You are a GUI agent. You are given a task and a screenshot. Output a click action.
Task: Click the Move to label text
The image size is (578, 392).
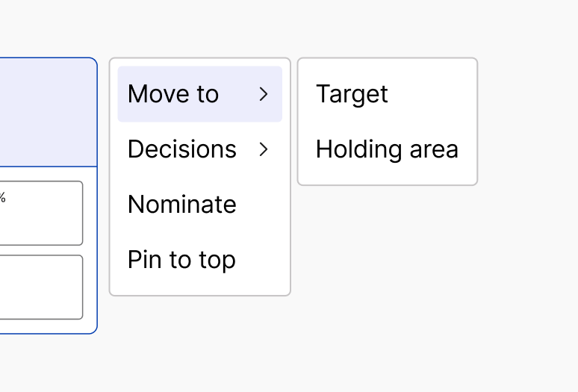coord(173,94)
